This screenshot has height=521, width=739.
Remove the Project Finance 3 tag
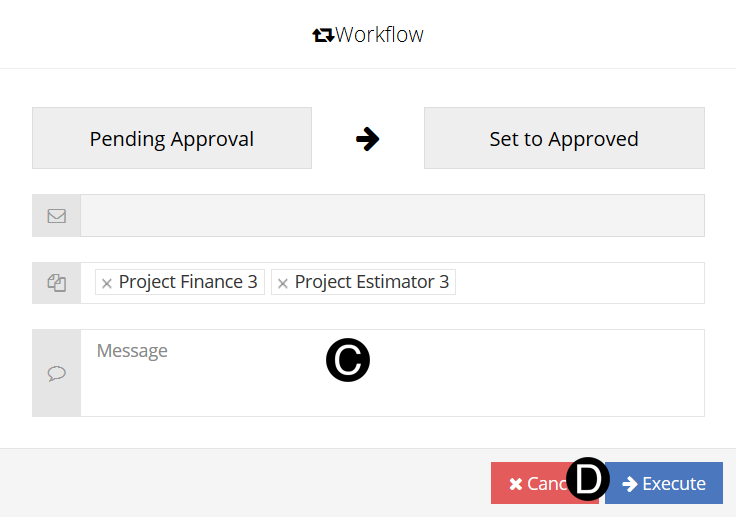[107, 283]
